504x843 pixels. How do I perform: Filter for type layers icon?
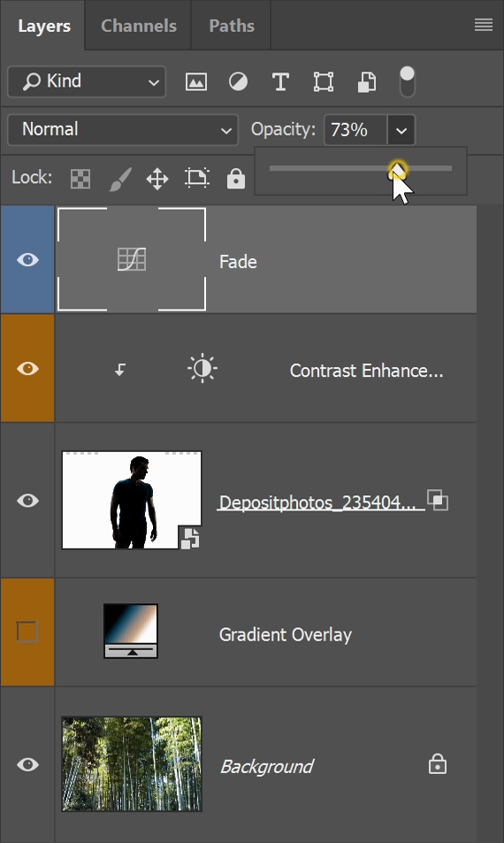coord(280,82)
